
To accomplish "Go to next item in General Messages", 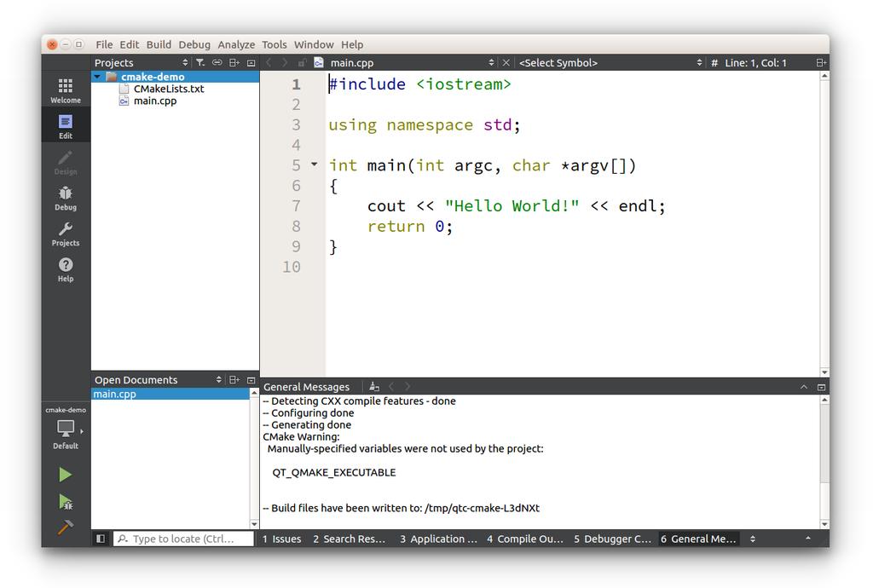I will (x=408, y=387).
